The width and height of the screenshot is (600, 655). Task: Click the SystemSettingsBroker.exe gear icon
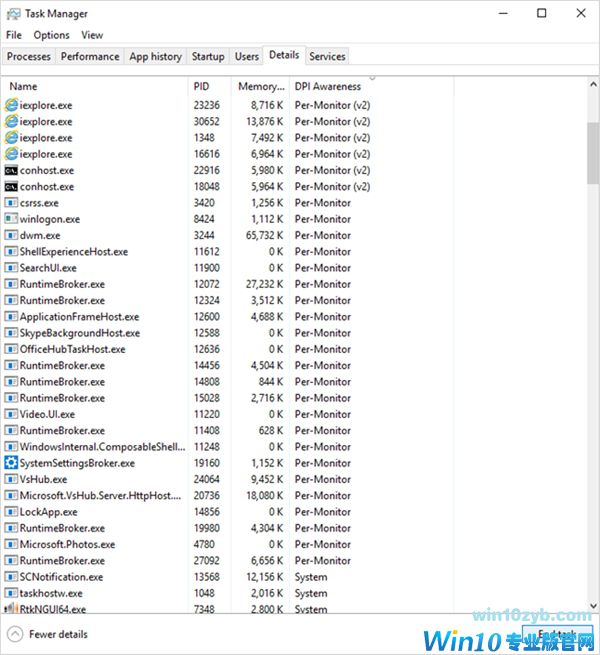[x=11, y=463]
